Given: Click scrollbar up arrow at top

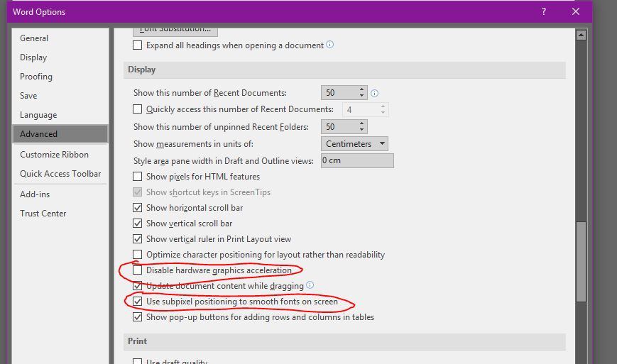Looking at the screenshot, I should (x=581, y=35).
